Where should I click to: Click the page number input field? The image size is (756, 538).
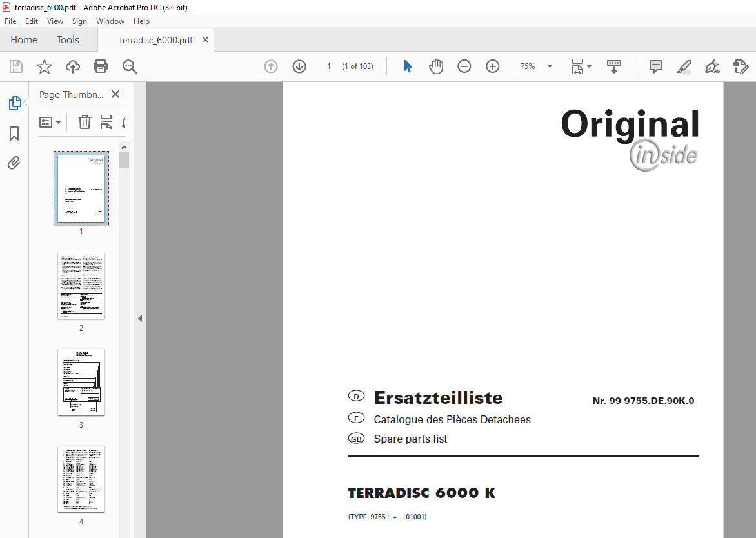[329, 66]
